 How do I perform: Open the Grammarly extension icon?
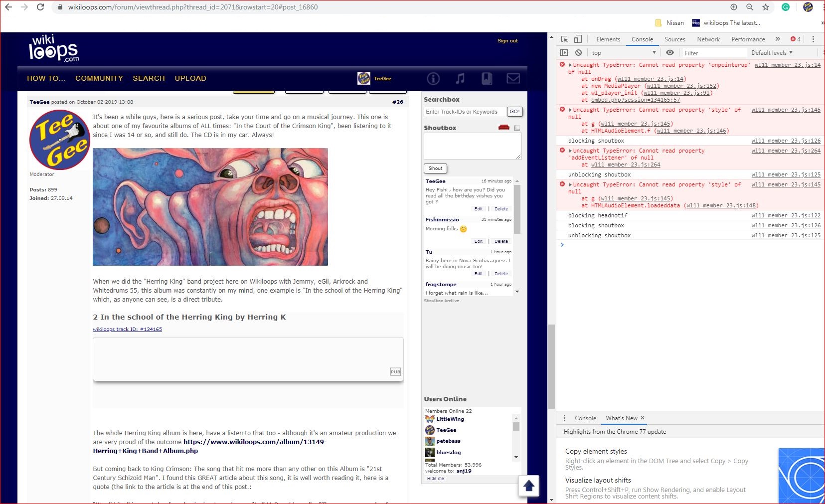[x=786, y=7]
